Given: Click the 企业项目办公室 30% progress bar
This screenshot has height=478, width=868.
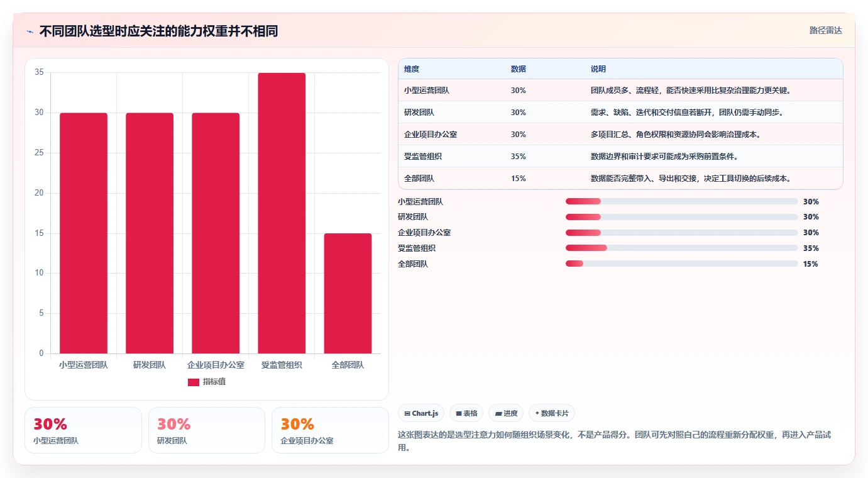Looking at the screenshot, I should point(682,233).
